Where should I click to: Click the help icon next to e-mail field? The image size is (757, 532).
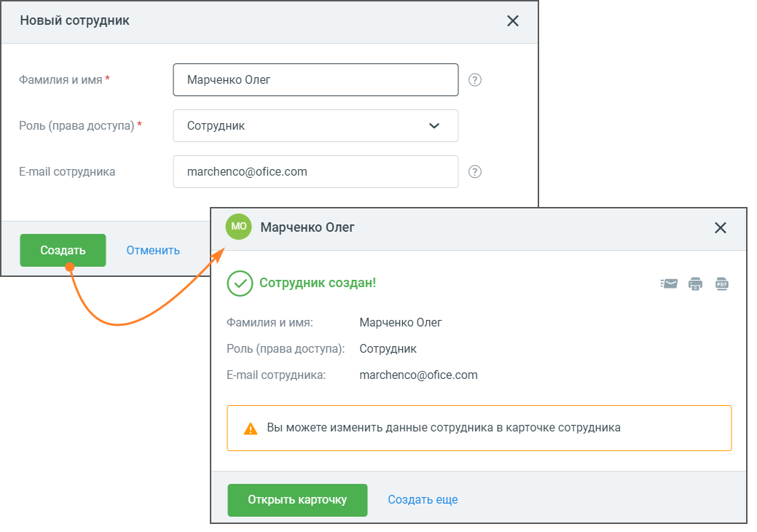[x=474, y=171]
